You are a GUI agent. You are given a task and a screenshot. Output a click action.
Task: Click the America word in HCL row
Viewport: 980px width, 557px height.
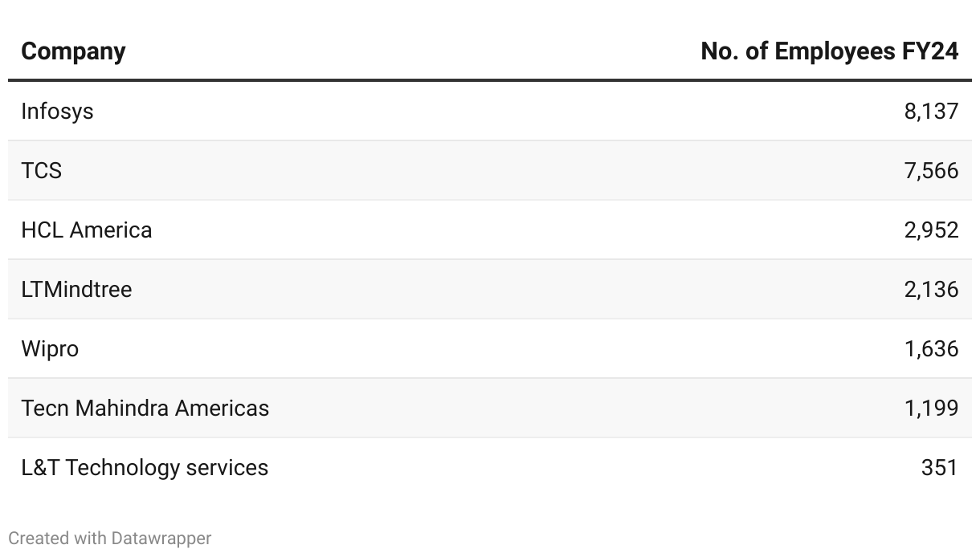pos(111,230)
